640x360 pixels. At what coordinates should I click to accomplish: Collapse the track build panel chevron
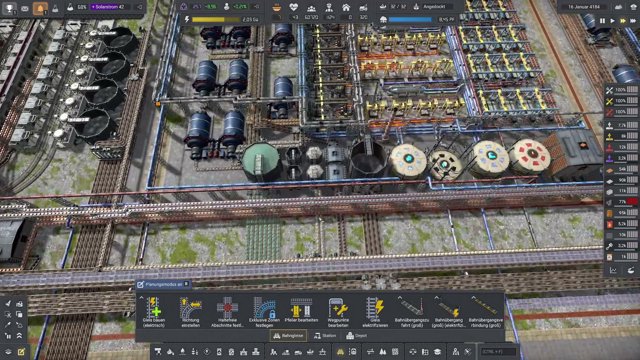(141, 298)
